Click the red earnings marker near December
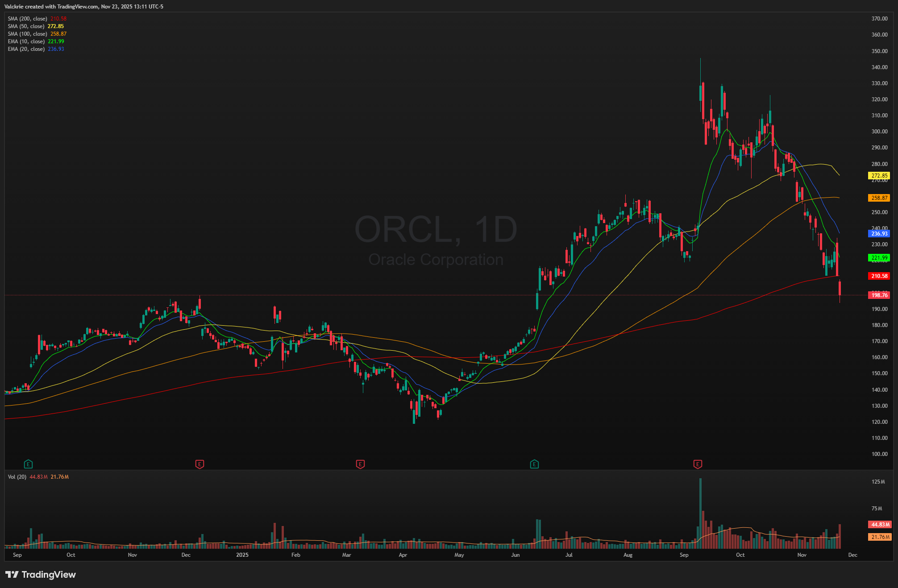The image size is (898, 588). point(200,464)
